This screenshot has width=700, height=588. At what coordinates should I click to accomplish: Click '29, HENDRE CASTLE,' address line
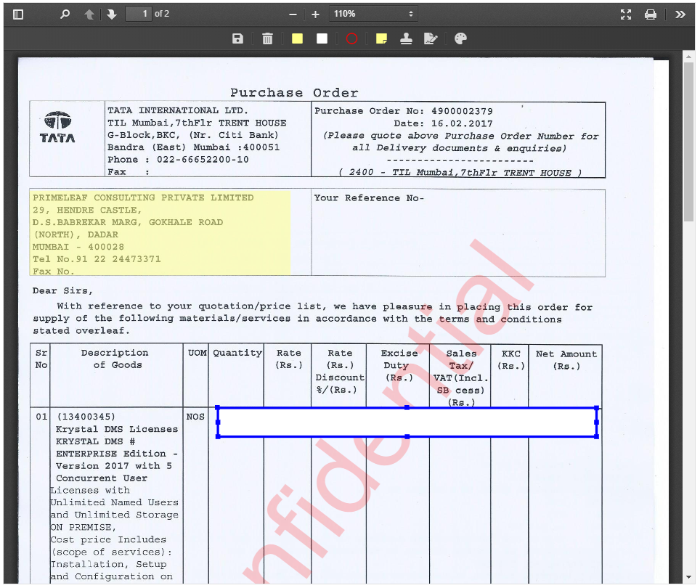[x=86, y=210]
